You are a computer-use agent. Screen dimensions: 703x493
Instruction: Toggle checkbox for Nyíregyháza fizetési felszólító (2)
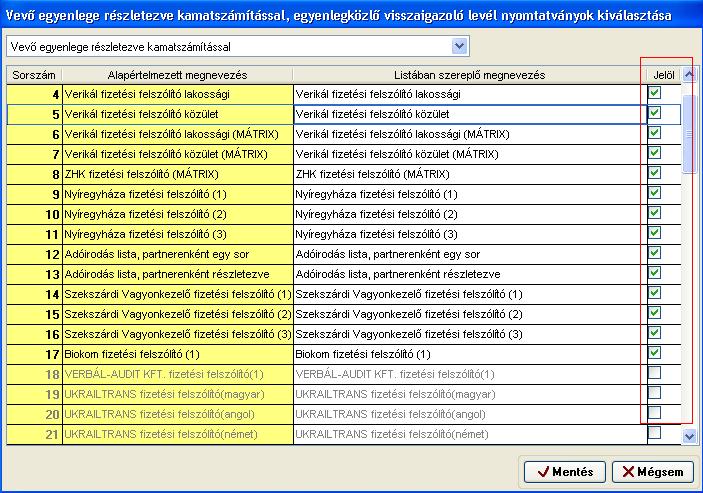click(x=655, y=213)
